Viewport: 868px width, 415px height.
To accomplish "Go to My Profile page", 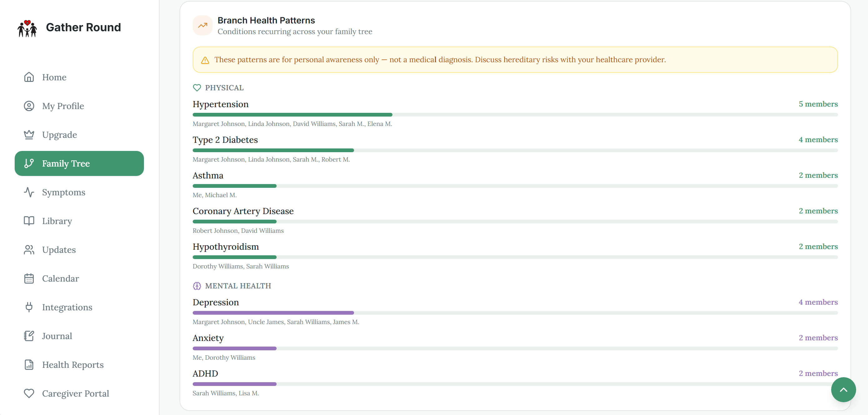I will click(x=79, y=106).
